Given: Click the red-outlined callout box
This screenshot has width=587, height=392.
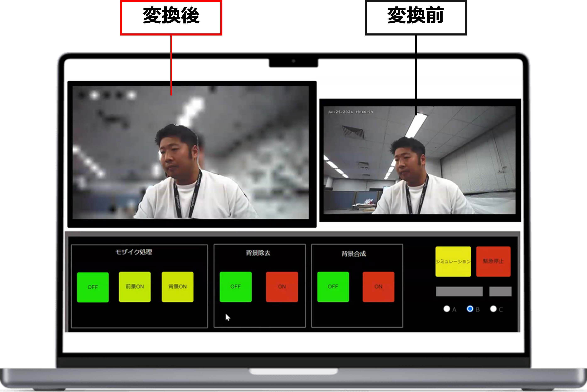Looking at the screenshot, I should click(171, 18).
